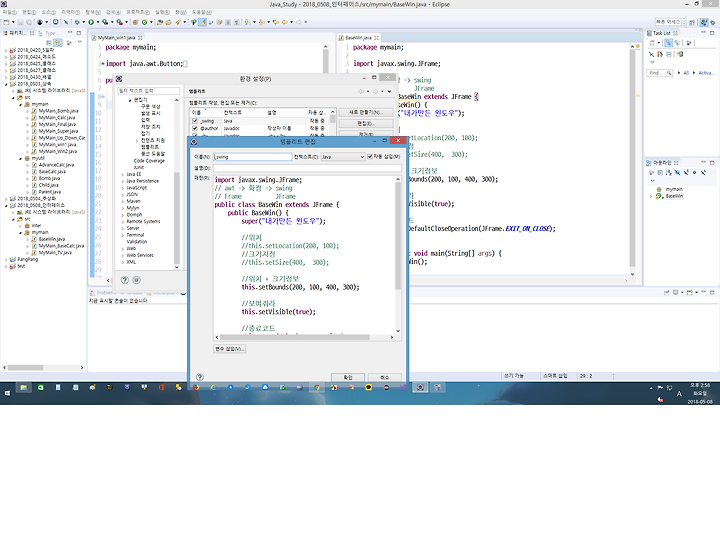
Task: Click the Activate link in the Task List
Action: [x=706, y=73]
